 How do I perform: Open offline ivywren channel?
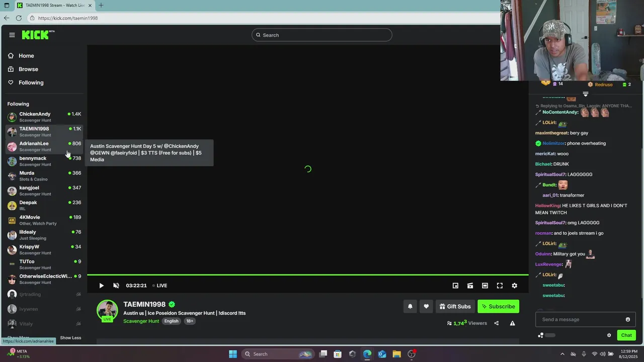[x=44, y=309]
